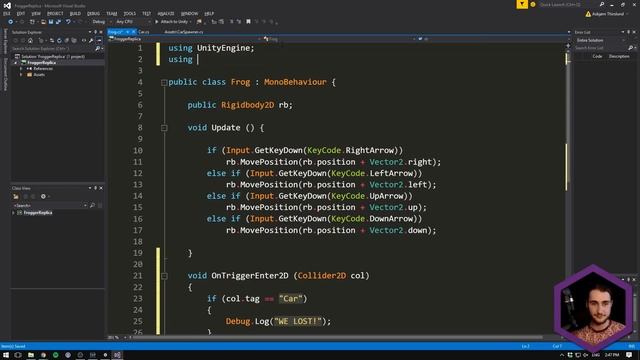Click the Search Solution Explorer field
This screenshot has width=640, height=360.
click(x=52, y=49)
